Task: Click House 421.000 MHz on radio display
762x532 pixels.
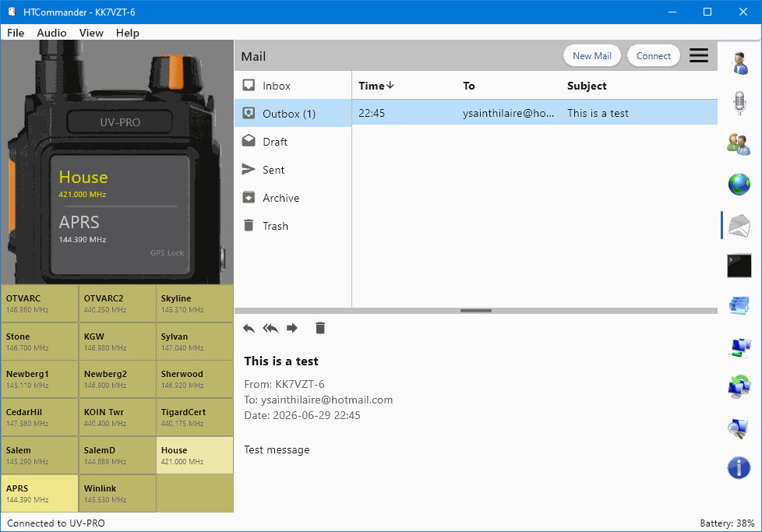Action: (x=83, y=183)
